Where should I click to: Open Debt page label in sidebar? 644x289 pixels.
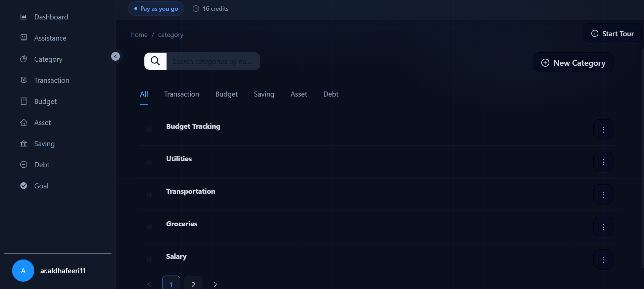pyautogui.click(x=42, y=165)
